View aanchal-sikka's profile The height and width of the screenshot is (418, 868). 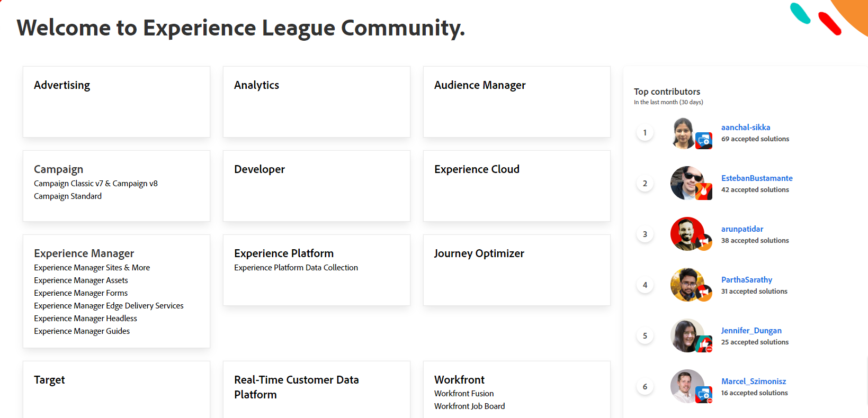(x=746, y=128)
